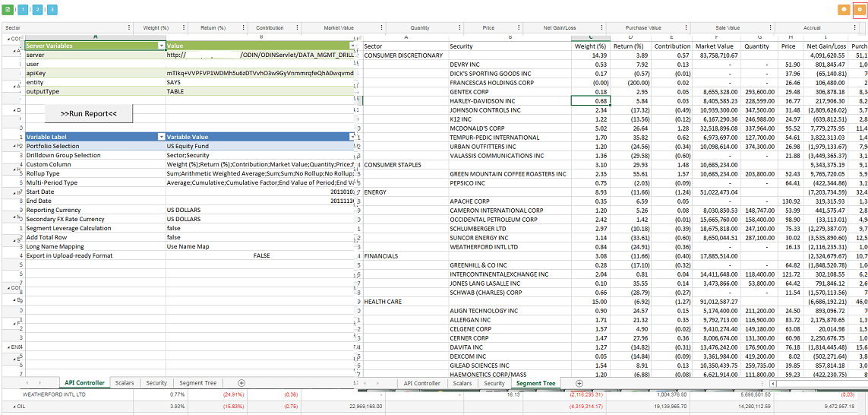The height and width of the screenshot is (415, 868).
Task: Select the server URL value cell
Action: click(260, 55)
